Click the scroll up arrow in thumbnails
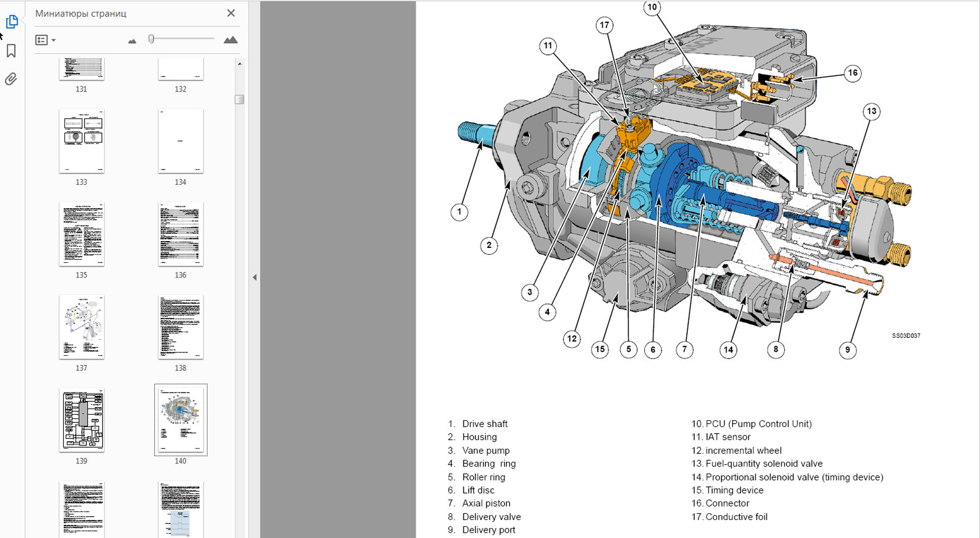Screen dimensions: 980x538 pos(239,65)
